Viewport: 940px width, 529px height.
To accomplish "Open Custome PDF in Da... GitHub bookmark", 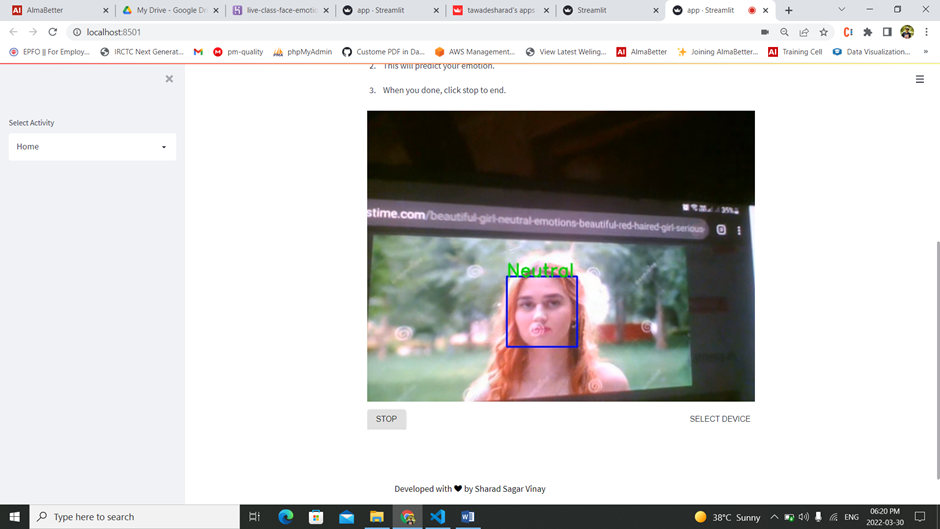I will 384,52.
